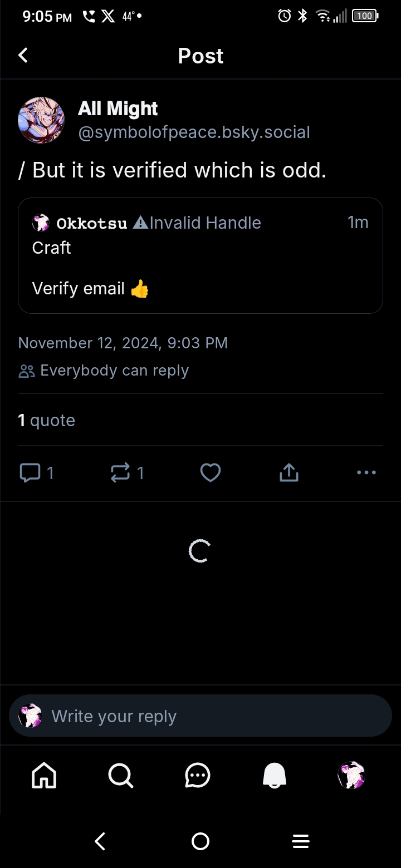Open the @symbolofpeace.bsky.social handle
Viewport: 401px width, 868px height.
pyautogui.click(x=194, y=132)
